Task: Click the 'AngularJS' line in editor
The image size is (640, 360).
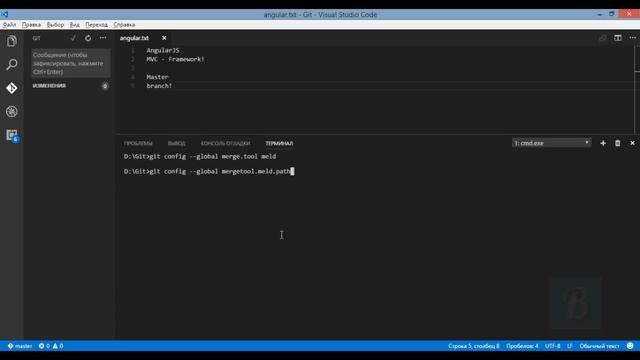Action: tap(163, 50)
